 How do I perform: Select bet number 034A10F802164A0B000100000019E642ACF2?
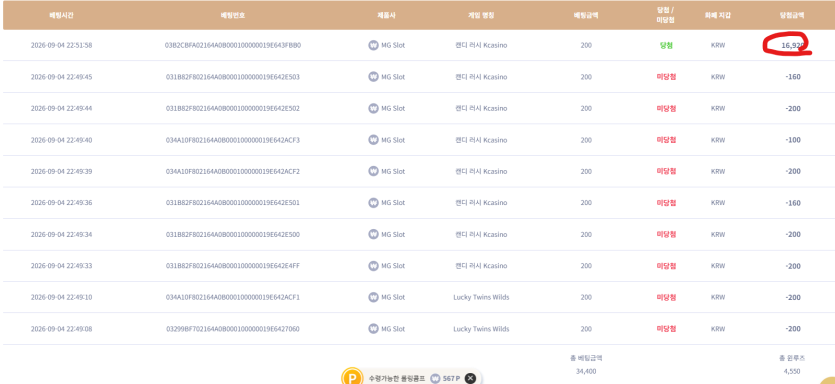click(x=233, y=171)
